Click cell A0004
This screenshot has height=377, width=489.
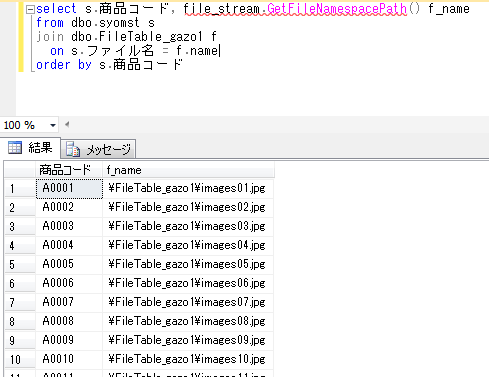pos(69,246)
